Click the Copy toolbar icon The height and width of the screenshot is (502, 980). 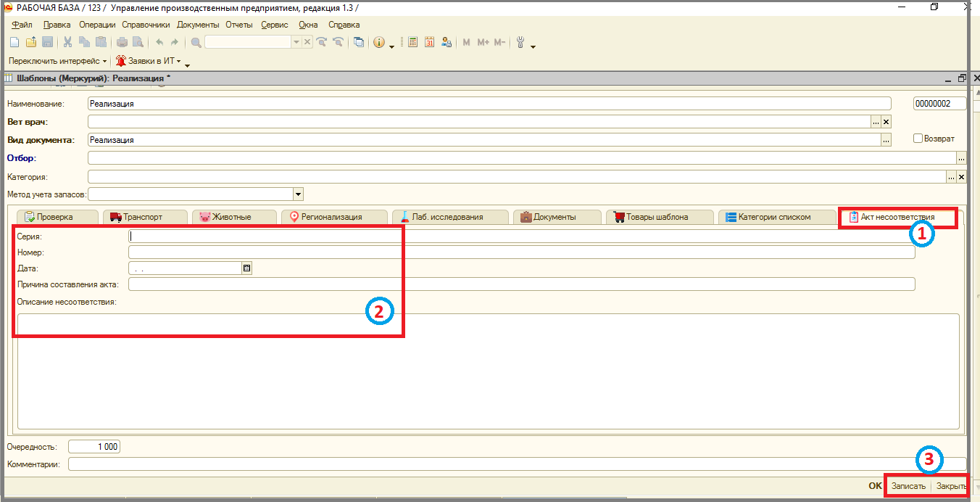pos(85,42)
